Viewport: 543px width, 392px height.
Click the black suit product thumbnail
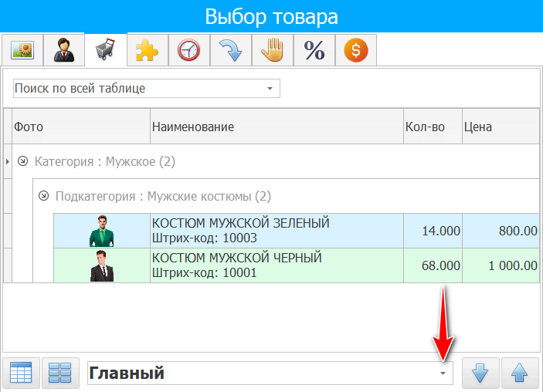coord(101,265)
